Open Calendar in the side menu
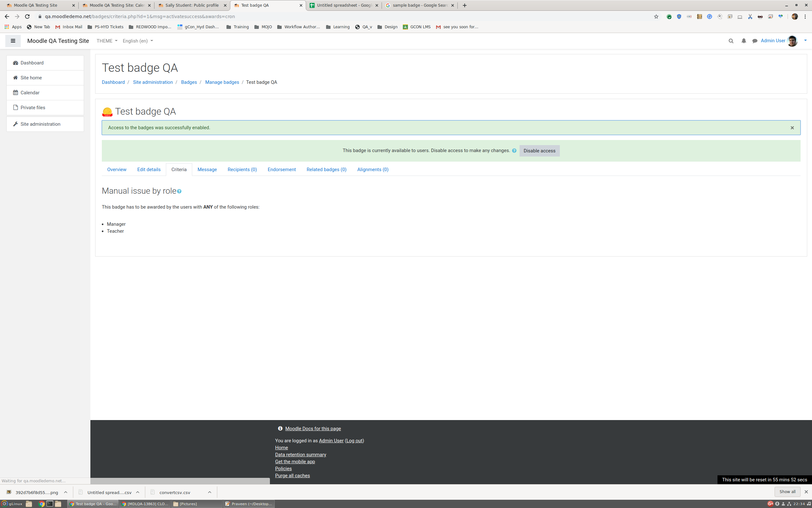Image resolution: width=812 pixels, height=508 pixels. click(x=45, y=93)
